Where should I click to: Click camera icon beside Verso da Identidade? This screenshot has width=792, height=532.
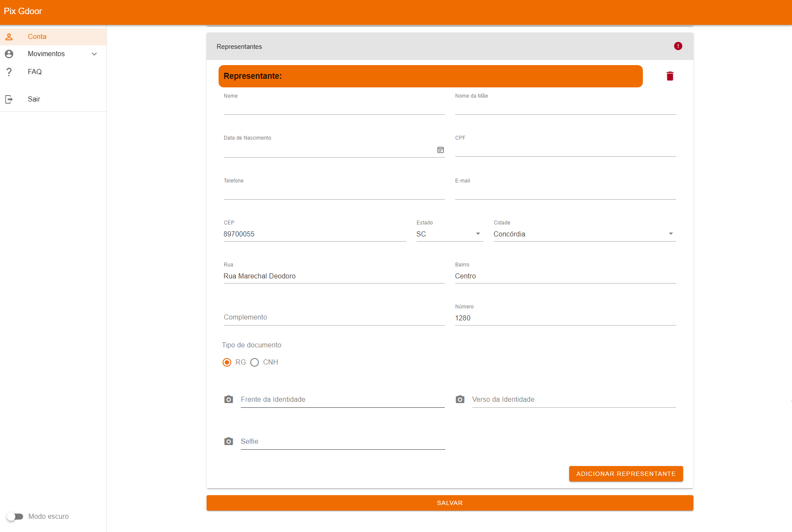pyautogui.click(x=460, y=399)
